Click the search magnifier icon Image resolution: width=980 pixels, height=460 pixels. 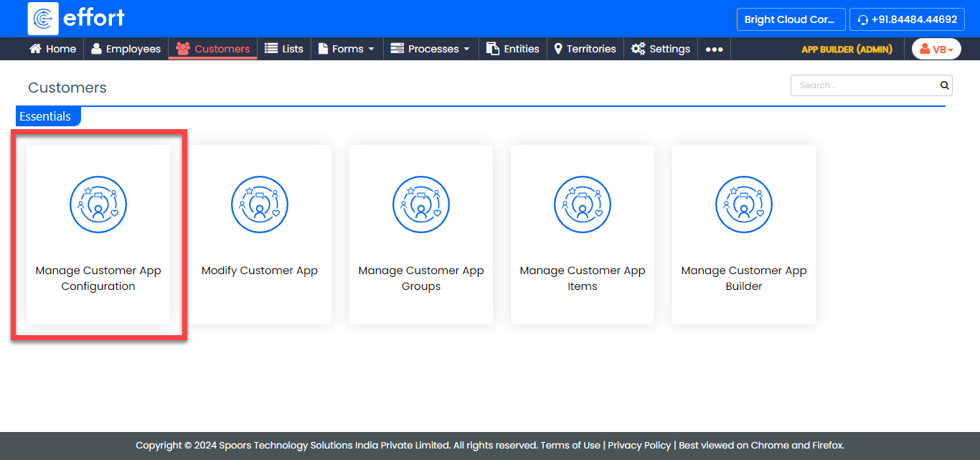pos(944,85)
